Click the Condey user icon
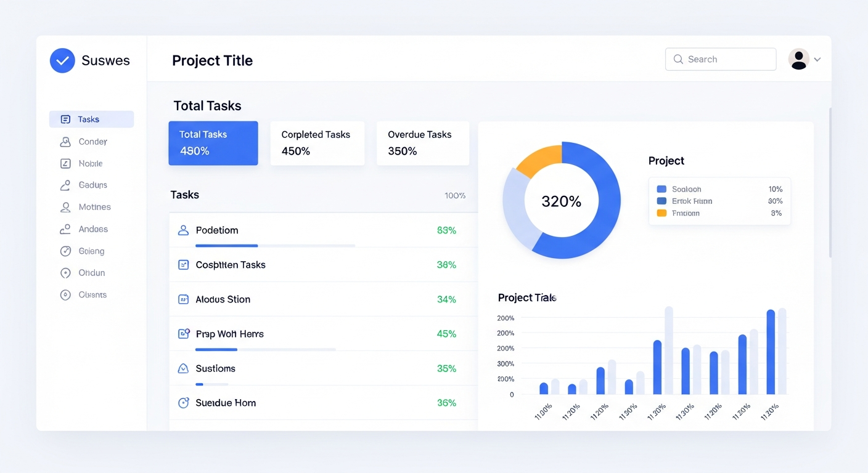 (65, 141)
